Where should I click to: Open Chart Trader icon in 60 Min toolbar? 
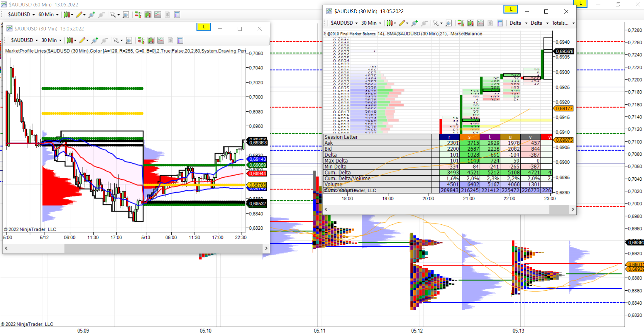pyautogui.click(x=138, y=15)
